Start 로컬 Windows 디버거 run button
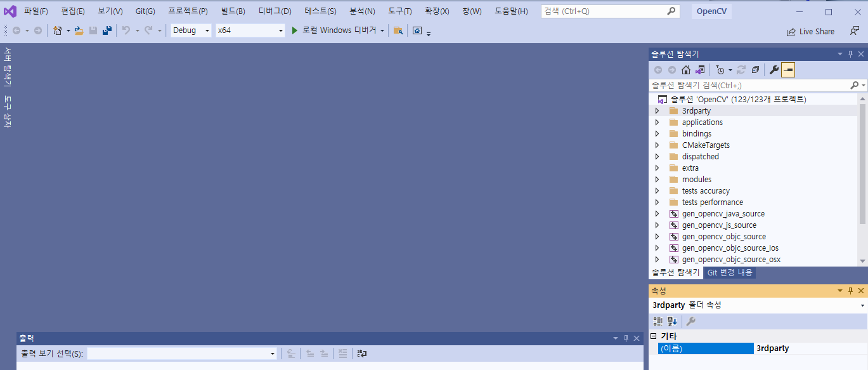This screenshot has height=370, width=868. 334,30
